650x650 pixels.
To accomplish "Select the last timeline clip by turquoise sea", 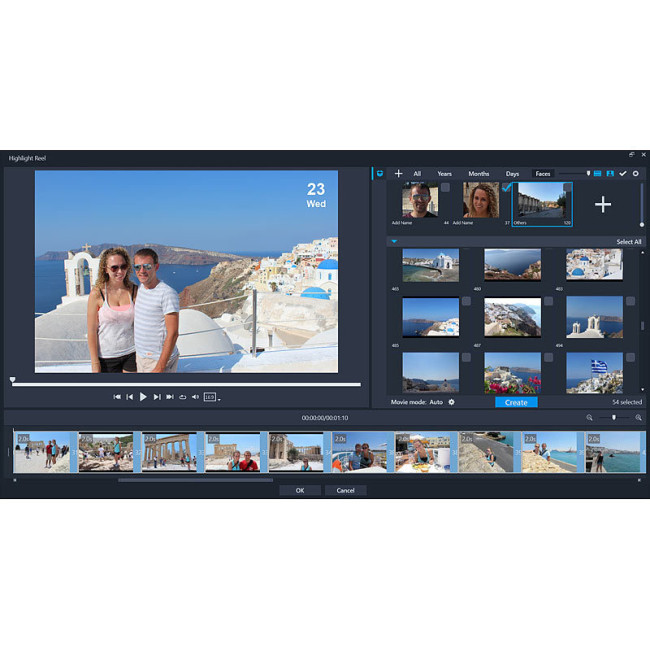I will (x=613, y=452).
